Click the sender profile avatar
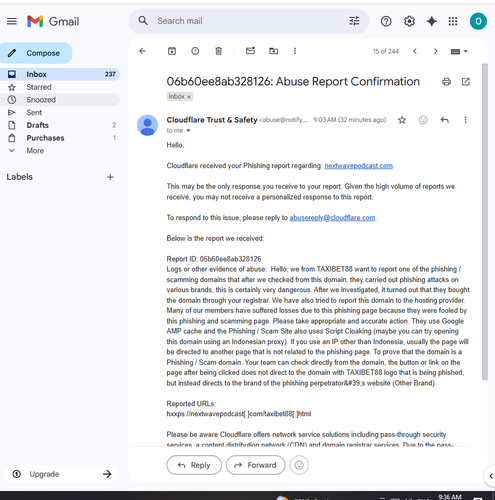The width and height of the screenshot is (495, 500). click(148, 125)
